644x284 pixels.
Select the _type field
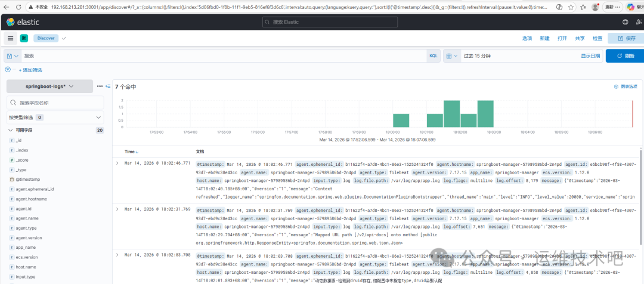point(21,169)
